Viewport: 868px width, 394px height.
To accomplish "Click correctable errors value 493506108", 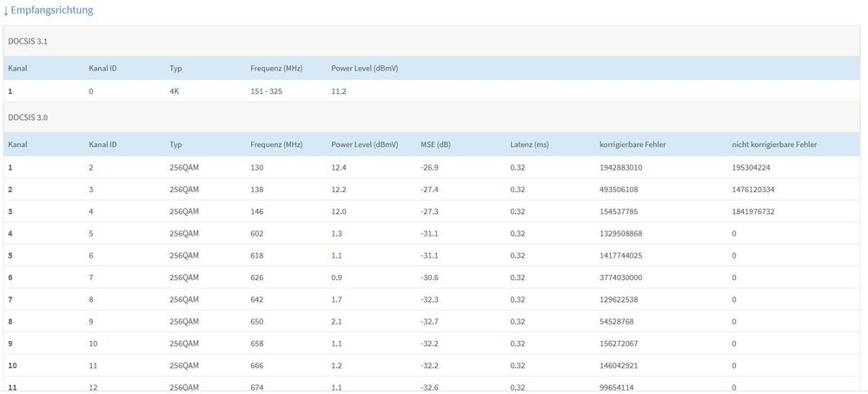I will pos(619,190).
